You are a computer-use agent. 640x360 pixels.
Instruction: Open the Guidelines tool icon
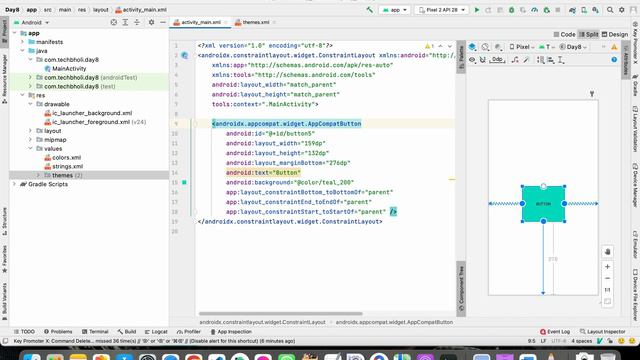[x=561, y=60]
